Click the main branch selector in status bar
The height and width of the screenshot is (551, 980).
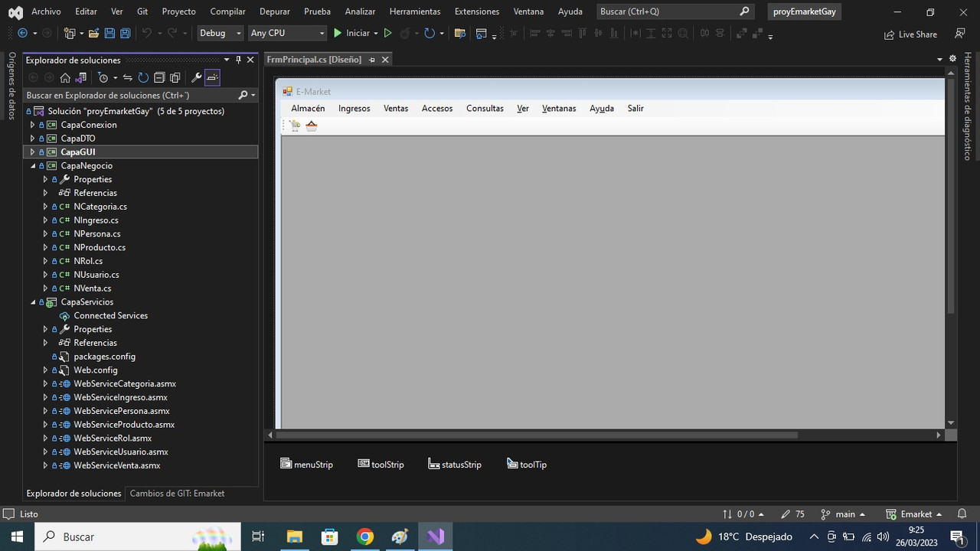tap(843, 514)
